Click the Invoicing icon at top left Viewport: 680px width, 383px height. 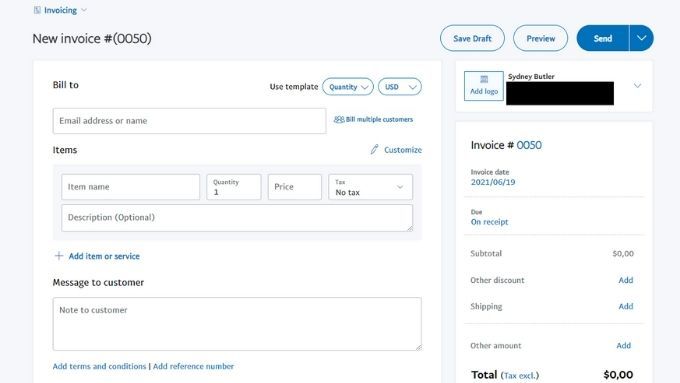37,10
